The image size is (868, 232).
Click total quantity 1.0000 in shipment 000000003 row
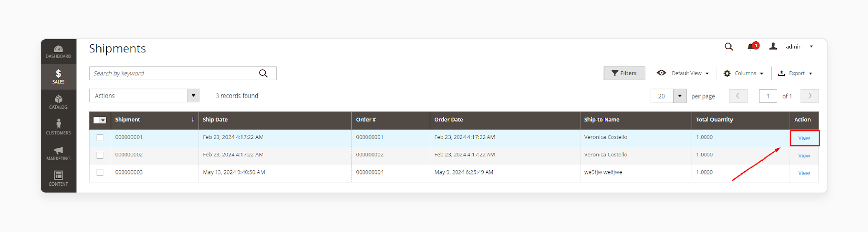[704, 172]
